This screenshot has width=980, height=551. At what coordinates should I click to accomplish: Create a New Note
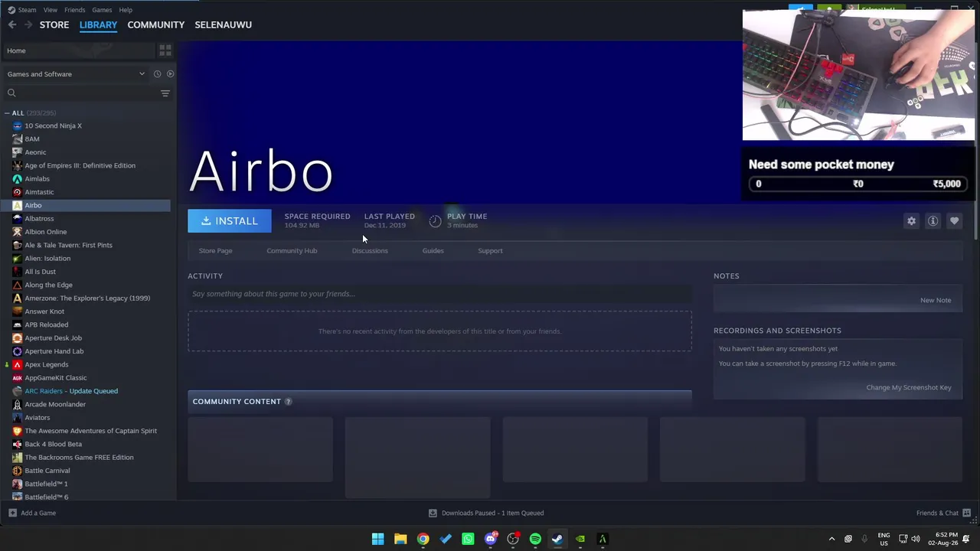pos(936,300)
